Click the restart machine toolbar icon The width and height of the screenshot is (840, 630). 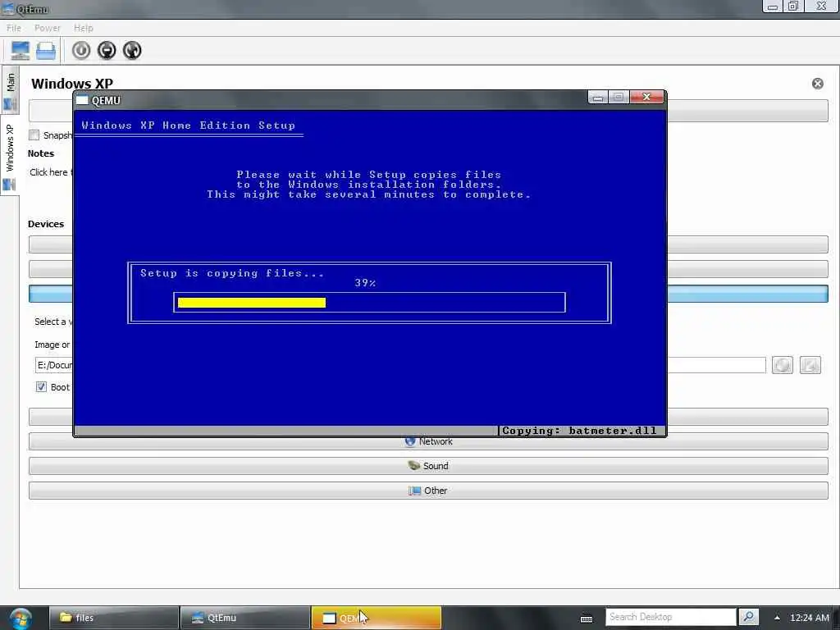coord(132,50)
